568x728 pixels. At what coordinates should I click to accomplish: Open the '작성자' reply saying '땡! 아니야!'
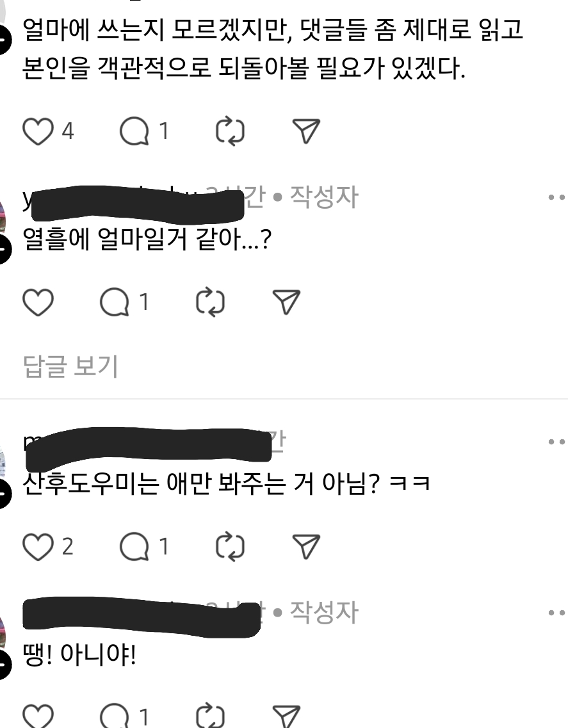pos(79,654)
